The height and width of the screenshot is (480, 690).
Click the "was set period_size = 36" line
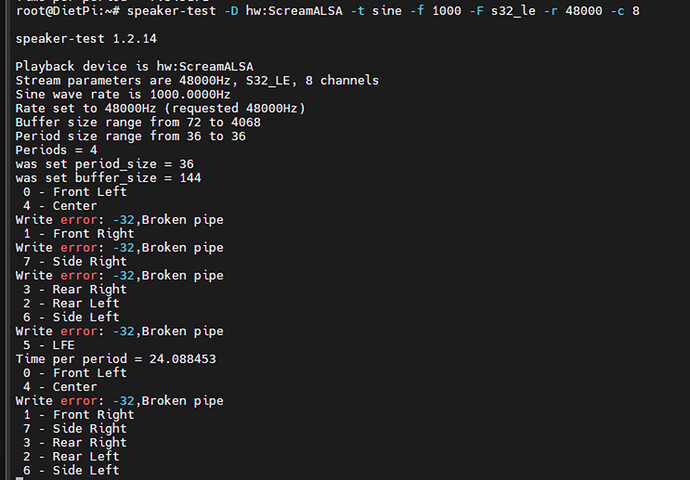click(x=104, y=164)
